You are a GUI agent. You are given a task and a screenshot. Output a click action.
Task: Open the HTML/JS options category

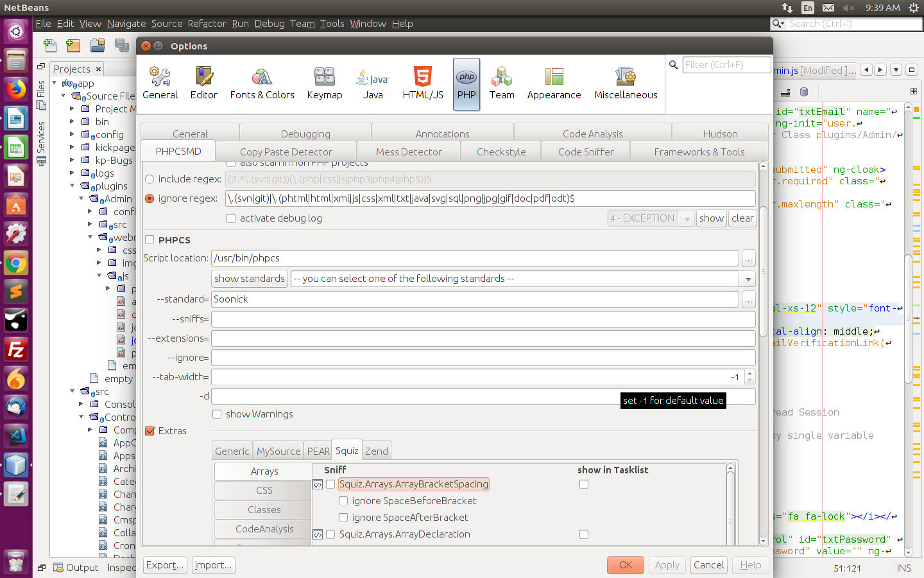[423, 84]
